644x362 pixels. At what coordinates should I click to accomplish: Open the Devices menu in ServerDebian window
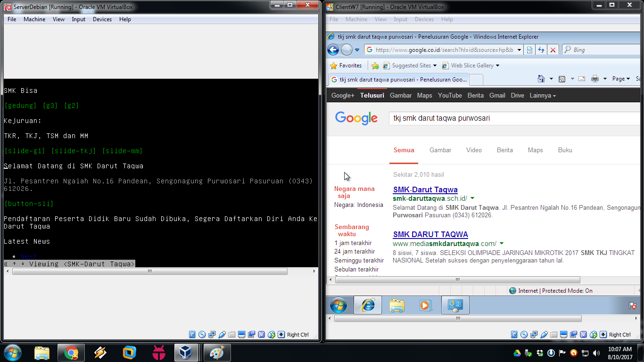102,19
